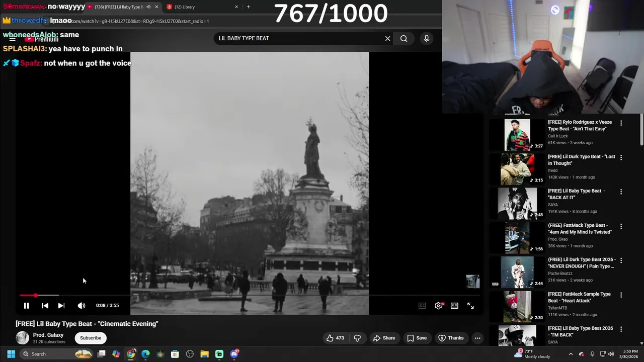
Task: Send Thanks to the creator
Action: [x=451, y=338]
